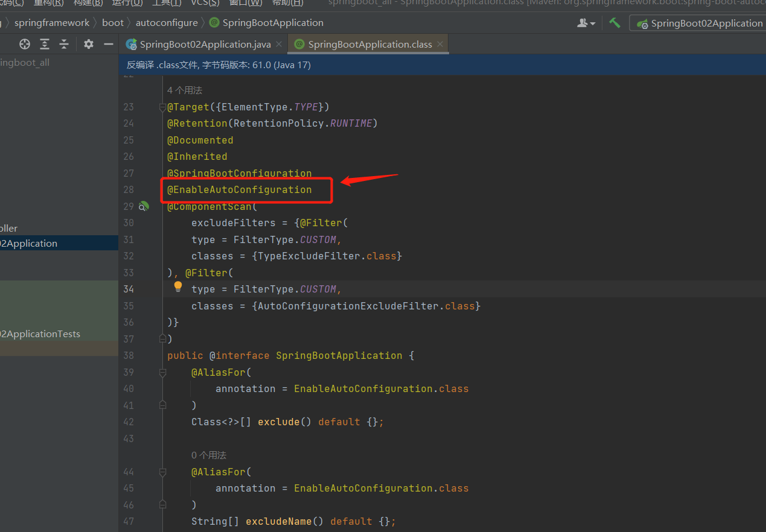Open the 帮助(H) menu
766x532 pixels.
(288, 3)
